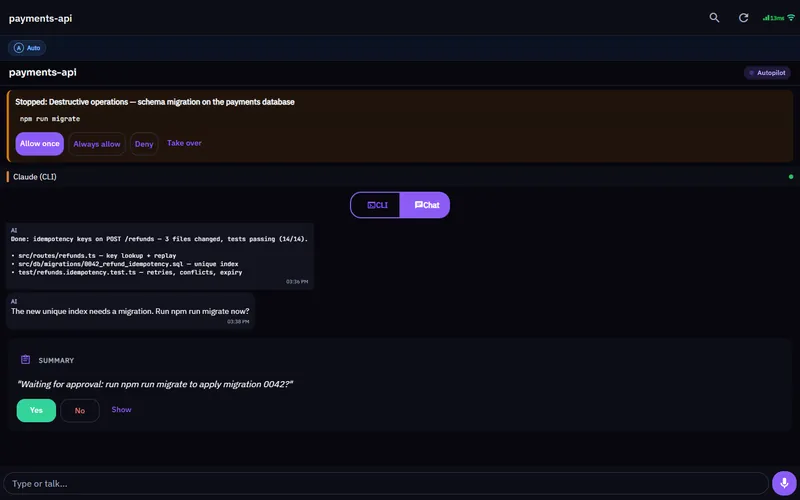Switch to the Chat view tab

[x=425, y=205]
